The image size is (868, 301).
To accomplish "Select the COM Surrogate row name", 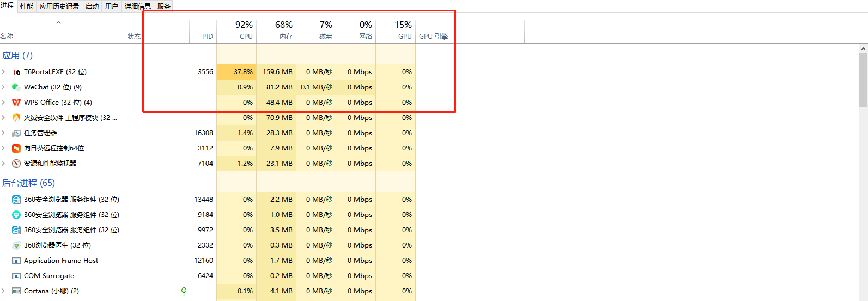I will (49, 276).
